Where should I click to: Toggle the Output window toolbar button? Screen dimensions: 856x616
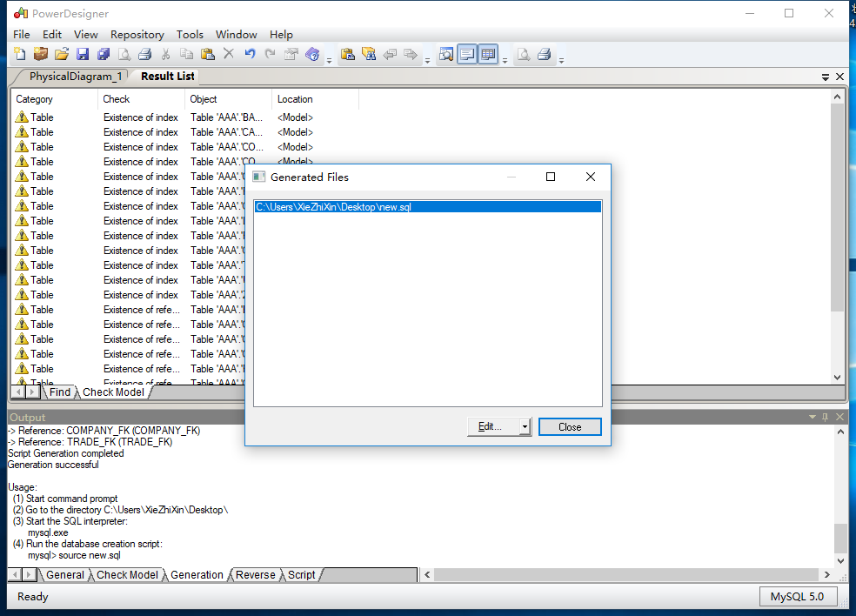(467, 54)
